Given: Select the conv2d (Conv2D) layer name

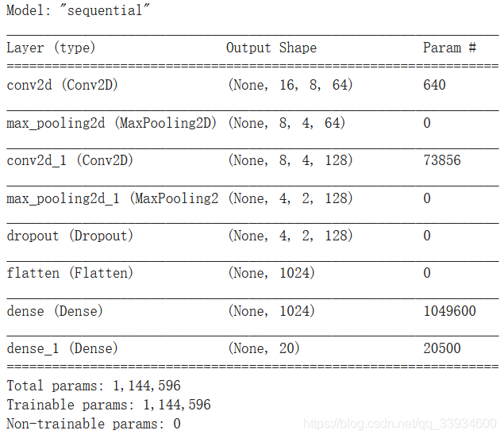Looking at the screenshot, I should click(x=62, y=85).
